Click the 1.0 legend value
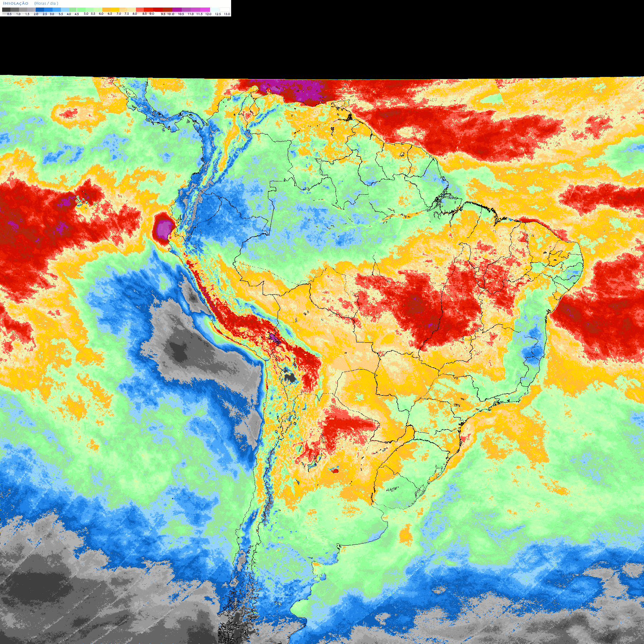Image resolution: width=644 pixels, height=644 pixels. (x=19, y=14)
